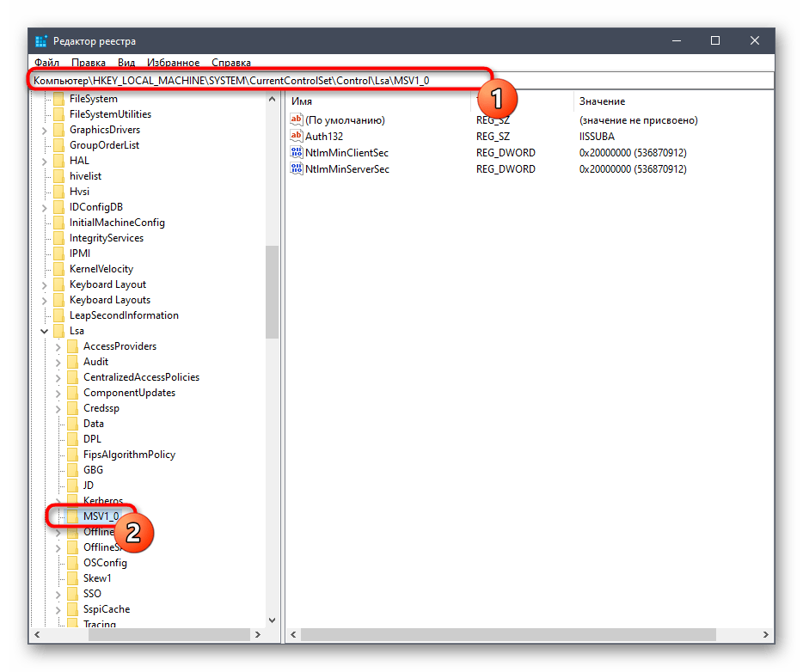
Task: Select the NtlmMinServerSec DWORD icon
Action: tap(297, 169)
